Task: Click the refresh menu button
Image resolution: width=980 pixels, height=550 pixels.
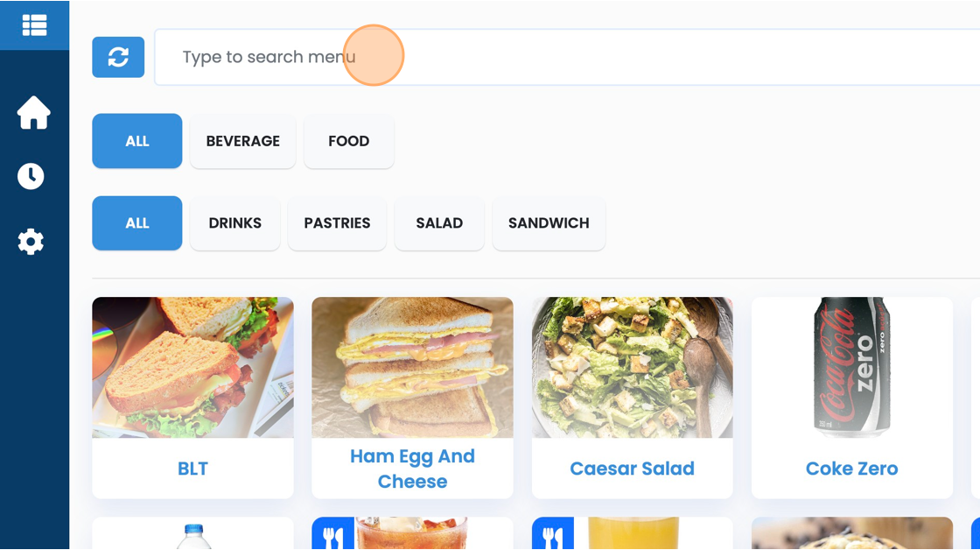Action: point(118,57)
